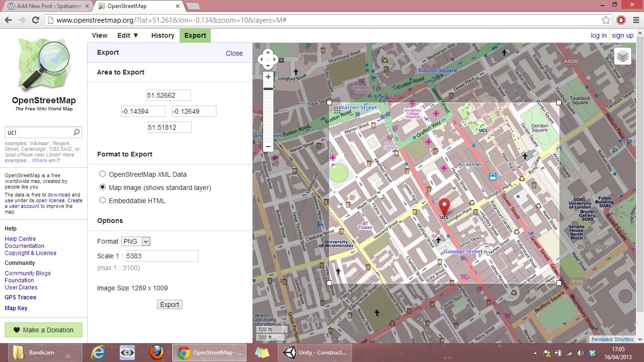Pan the map right with arrow control
644x362 pixels.
pos(275,59)
